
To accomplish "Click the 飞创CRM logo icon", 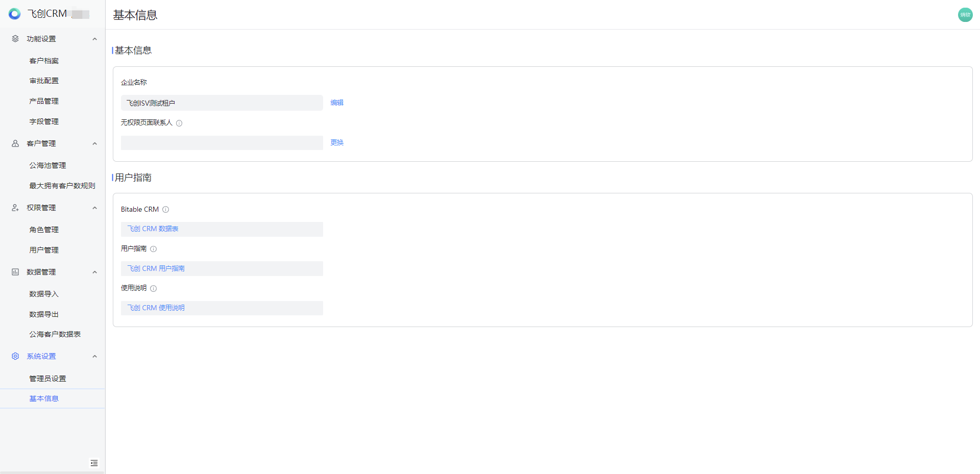I will pos(14,14).
